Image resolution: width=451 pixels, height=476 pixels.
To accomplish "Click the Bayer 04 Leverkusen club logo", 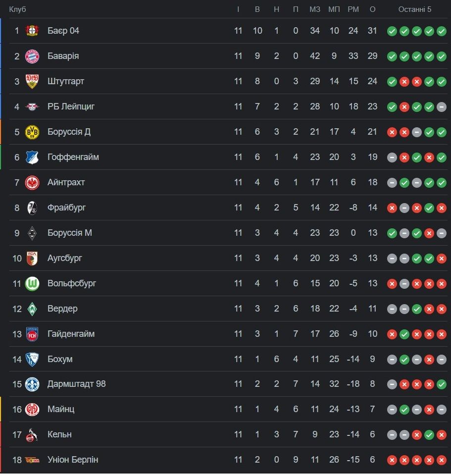I will [32, 31].
